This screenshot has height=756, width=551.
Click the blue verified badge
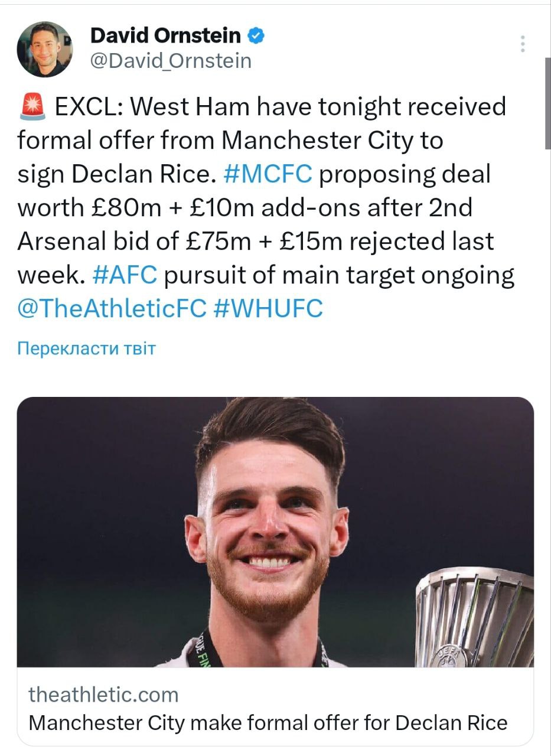[x=256, y=36]
